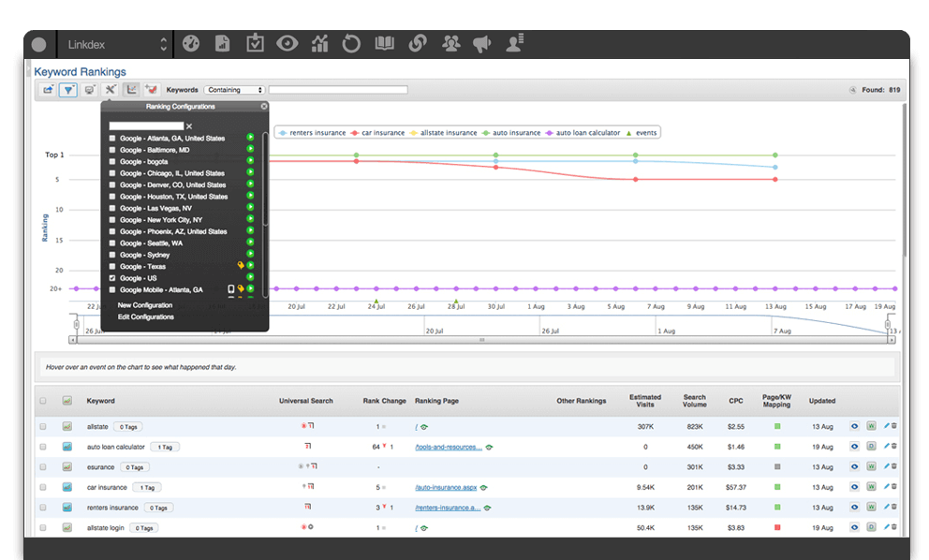The height and width of the screenshot is (560, 929).
Task: Click the left handle of the date range slider
Action: pyautogui.click(x=76, y=323)
